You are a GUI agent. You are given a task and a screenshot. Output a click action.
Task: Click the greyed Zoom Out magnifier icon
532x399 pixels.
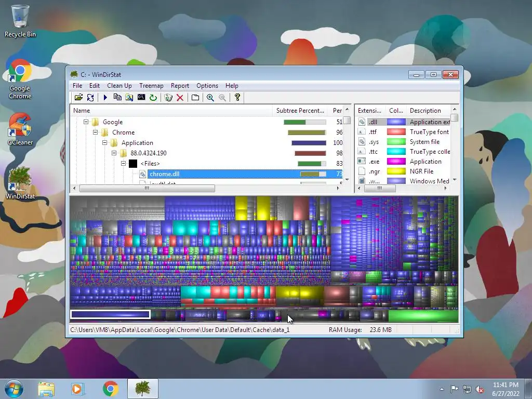point(222,98)
